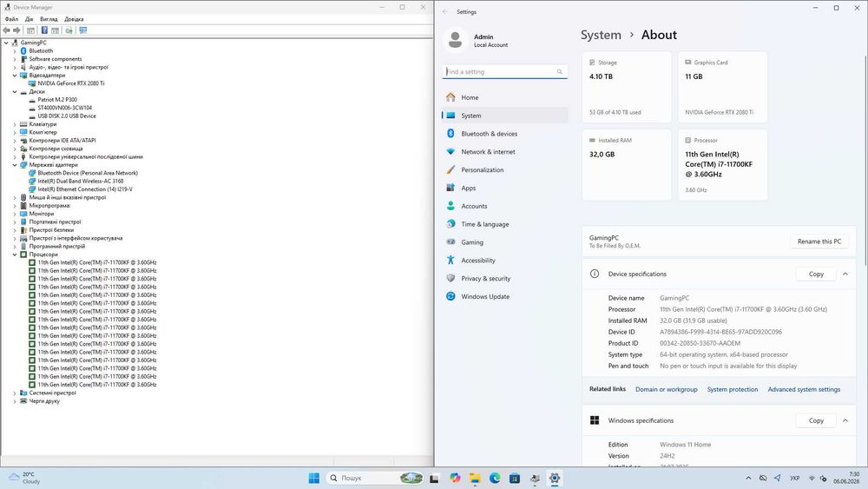Collapse the Device specifications section chevron
The image size is (868, 489).
[845, 274]
